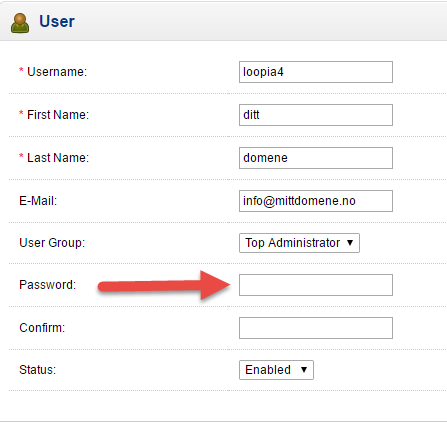Screen dimensions: 447x432
Task: Click the Password label text
Action: click(48, 285)
